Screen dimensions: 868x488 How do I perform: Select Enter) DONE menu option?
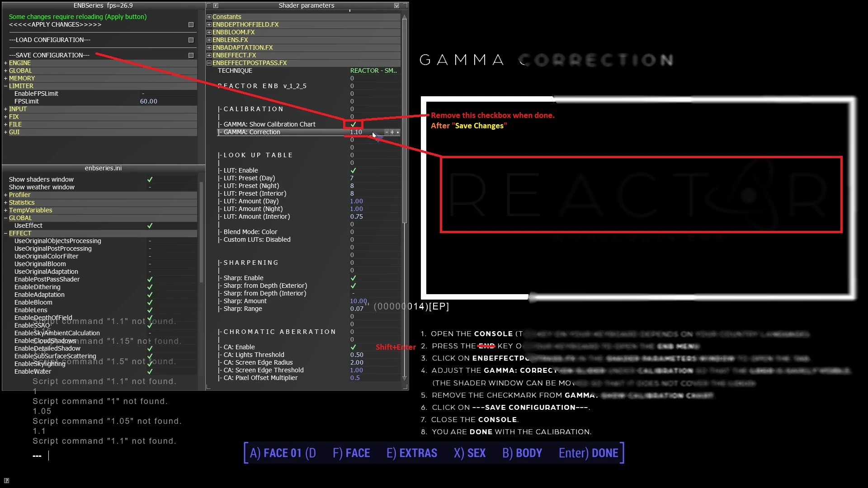coord(589,453)
